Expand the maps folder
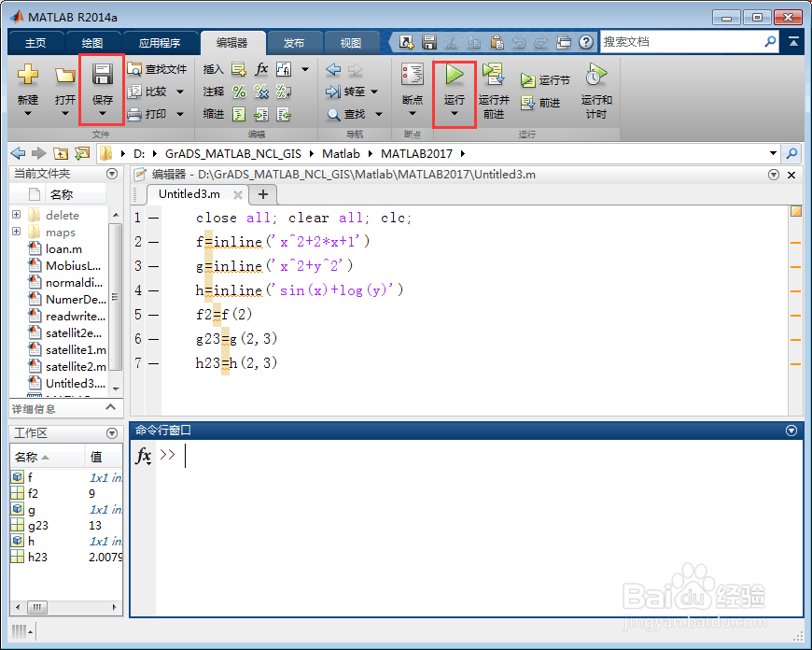The width and height of the screenshot is (812, 650). click(16, 232)
